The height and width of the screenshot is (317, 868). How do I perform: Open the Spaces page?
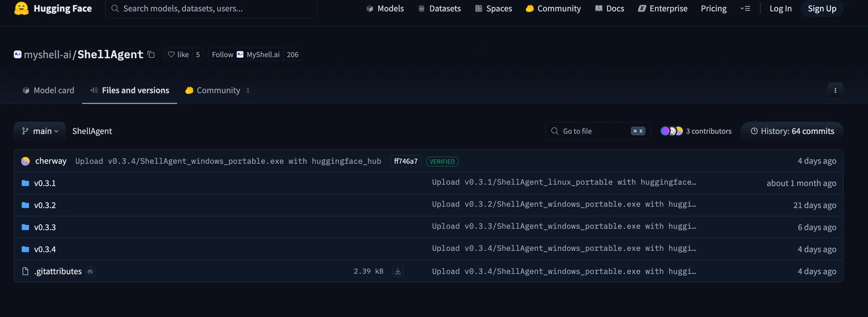(x=493, y=8)
